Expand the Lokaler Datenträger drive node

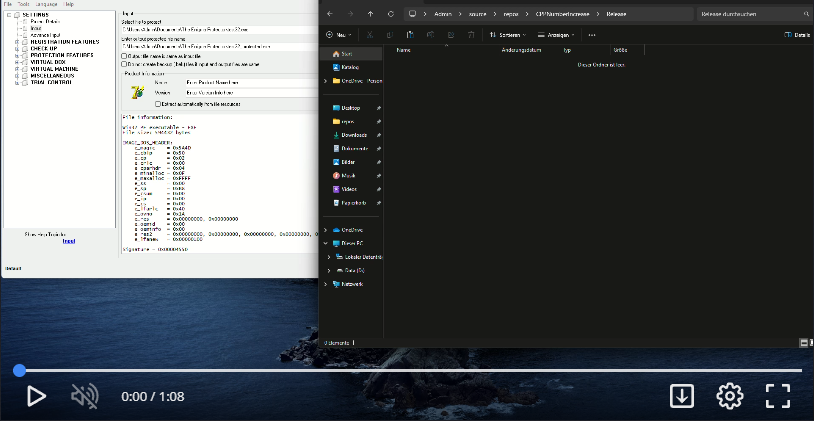click(329, 257)
